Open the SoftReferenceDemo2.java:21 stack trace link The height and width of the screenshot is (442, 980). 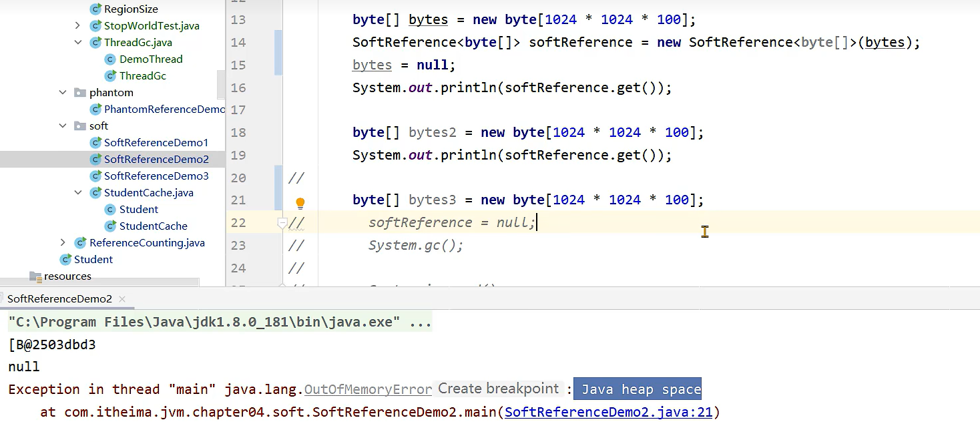click(x=608, y=412)
